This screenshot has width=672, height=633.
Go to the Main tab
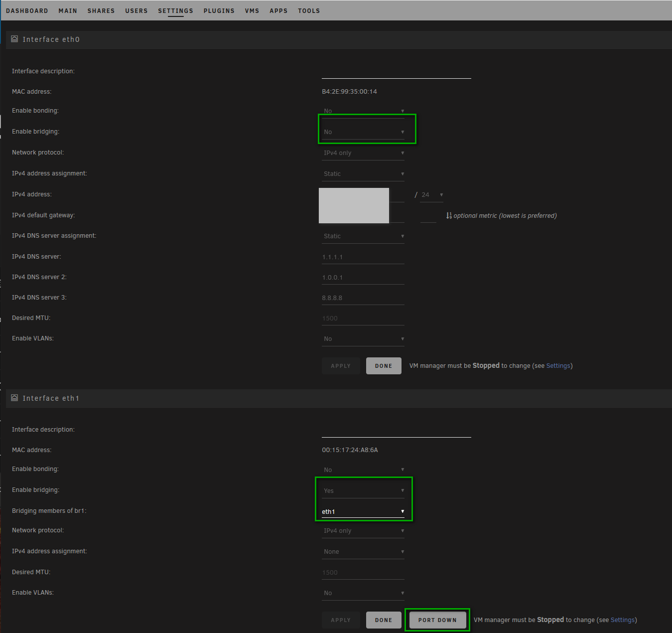68,10
